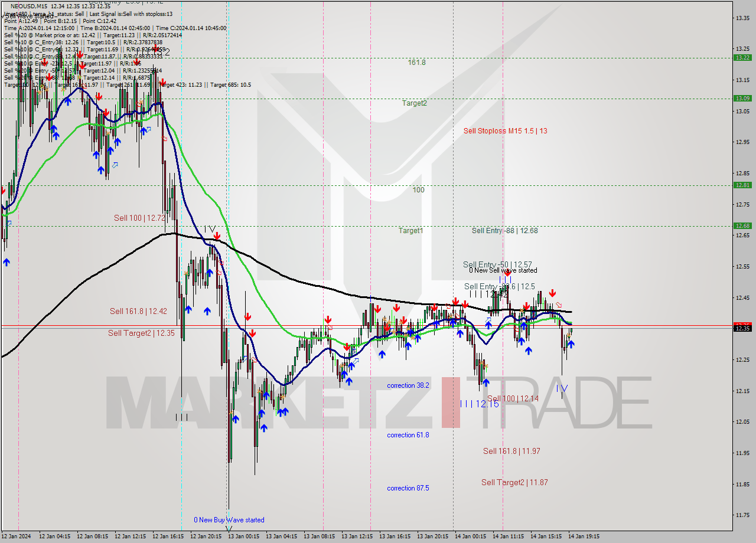The image size is (756, 543).
Task: Select the 'Last Signal is:Sell with stoploss:13' line
Action: [x=131, y=14]
